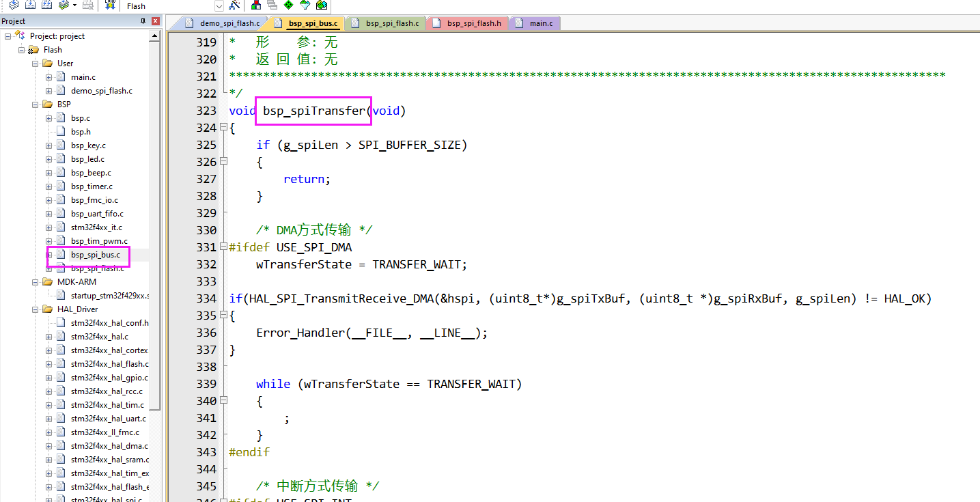
Task: Close the Project panel with red X
Action: tap(156, 21)
